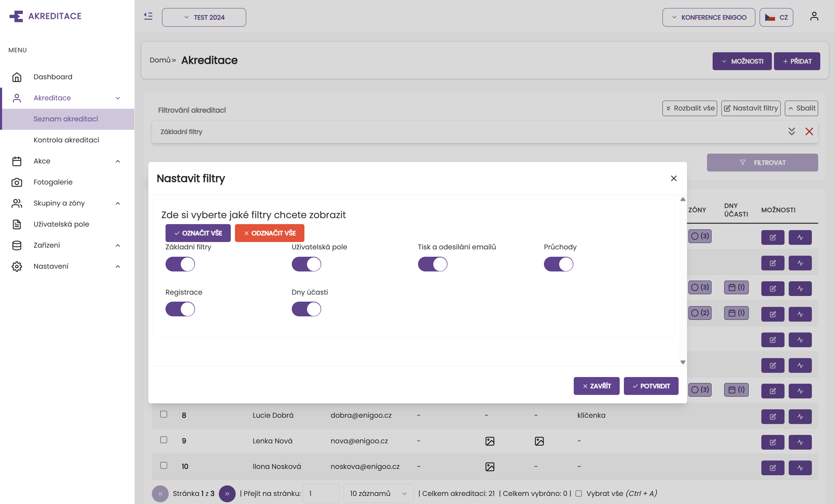The width and height of the screenshot is (835, 504).
Task: Click red X on Základní filtry
Action: coord(809,132)
